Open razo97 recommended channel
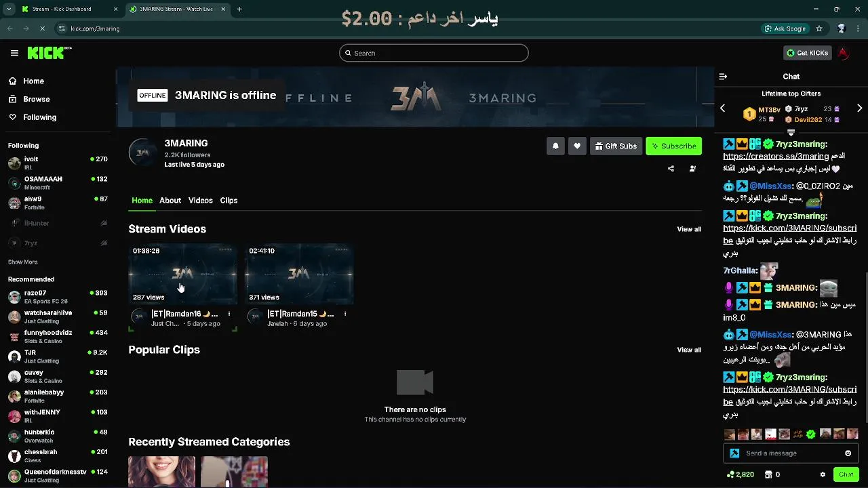The image size is (868, 488). (x=58, y=297)
